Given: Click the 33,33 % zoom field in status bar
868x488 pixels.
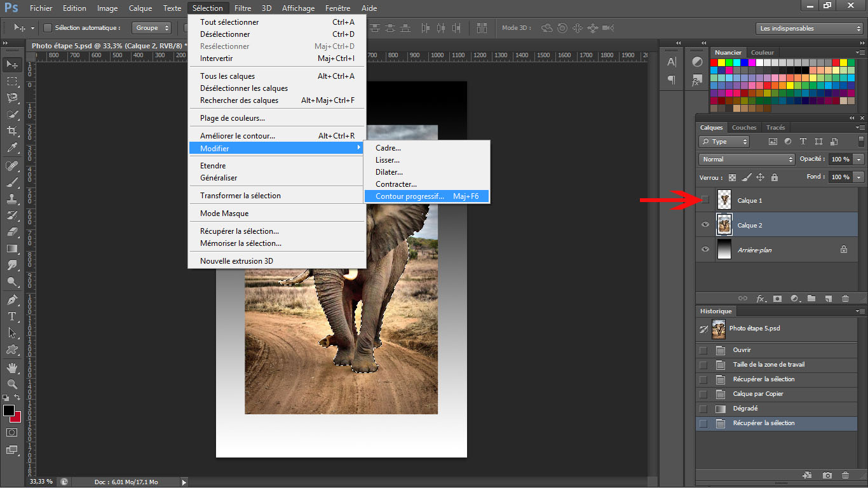Looking at the screenshot, I should coord(42,482).
